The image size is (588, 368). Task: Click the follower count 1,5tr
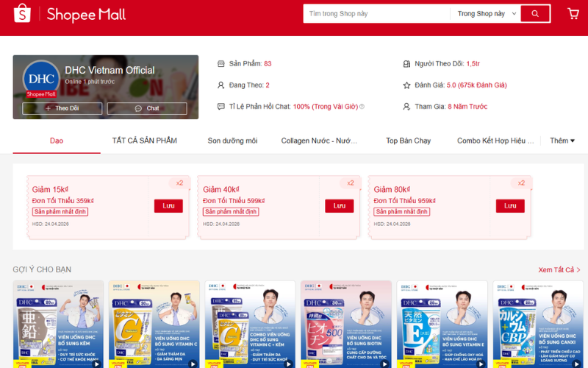coord(473,64)
